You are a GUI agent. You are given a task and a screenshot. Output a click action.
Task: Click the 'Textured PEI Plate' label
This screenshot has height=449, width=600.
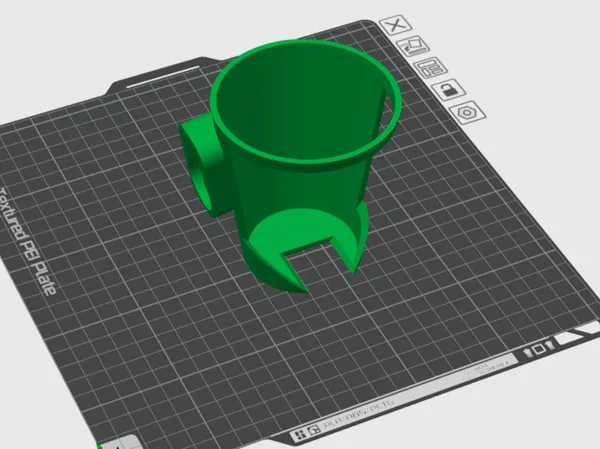pos(28,242)
